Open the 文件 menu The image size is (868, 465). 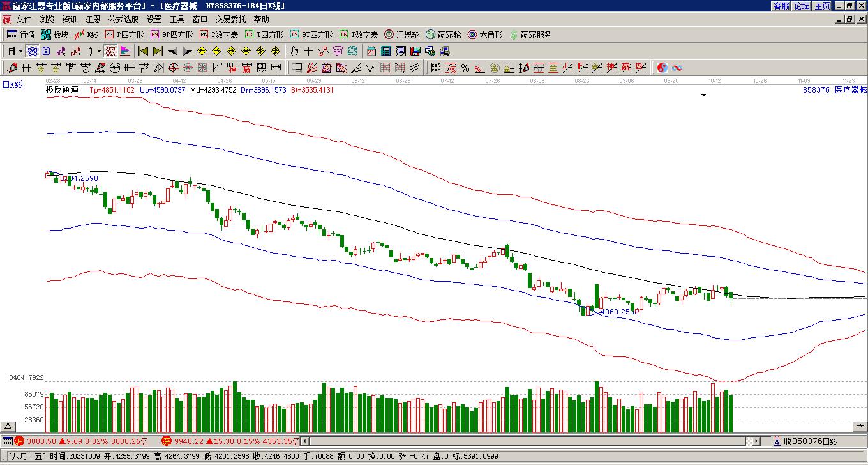point(24,19)
